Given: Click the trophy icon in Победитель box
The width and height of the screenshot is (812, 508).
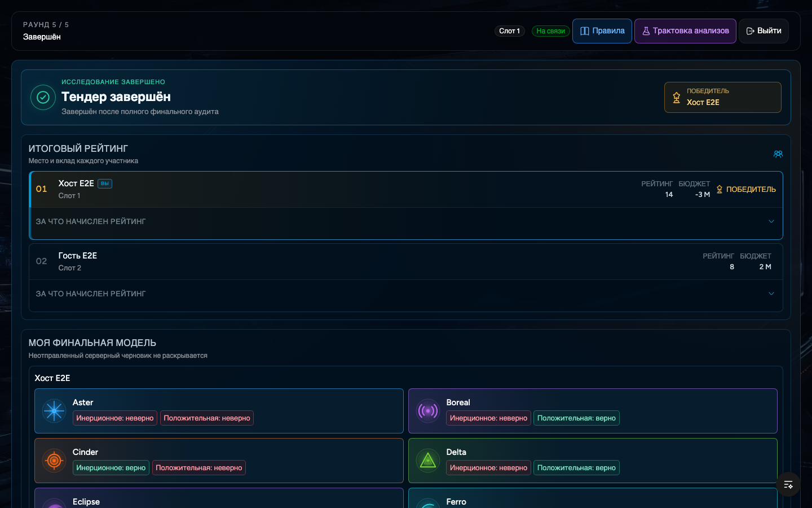Looking at the screenshot, I should coord(677,97).
